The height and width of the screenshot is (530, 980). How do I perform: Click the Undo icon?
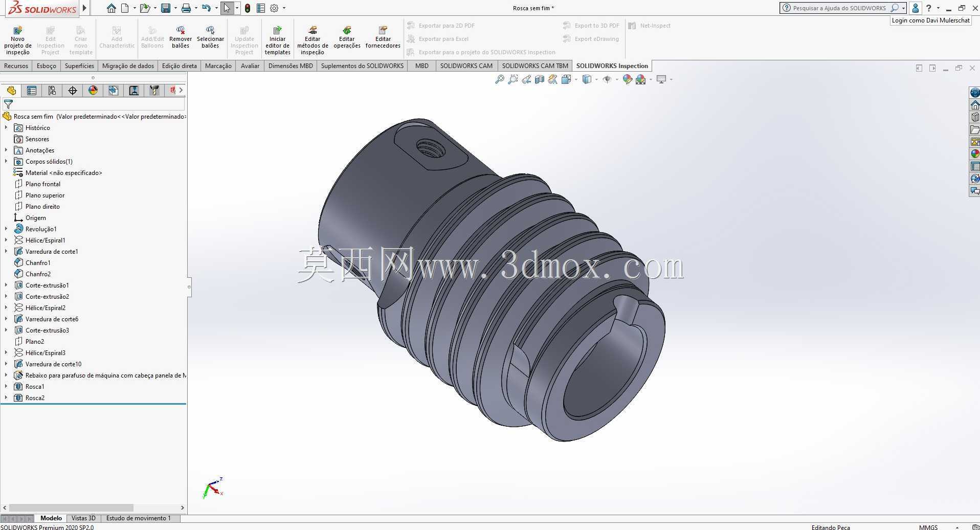click(206, 8)
